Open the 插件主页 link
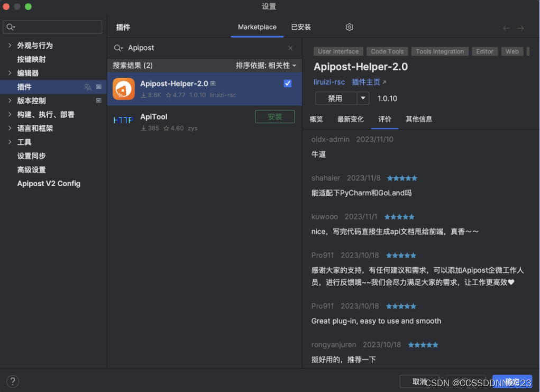 click(x=366, y=82)
